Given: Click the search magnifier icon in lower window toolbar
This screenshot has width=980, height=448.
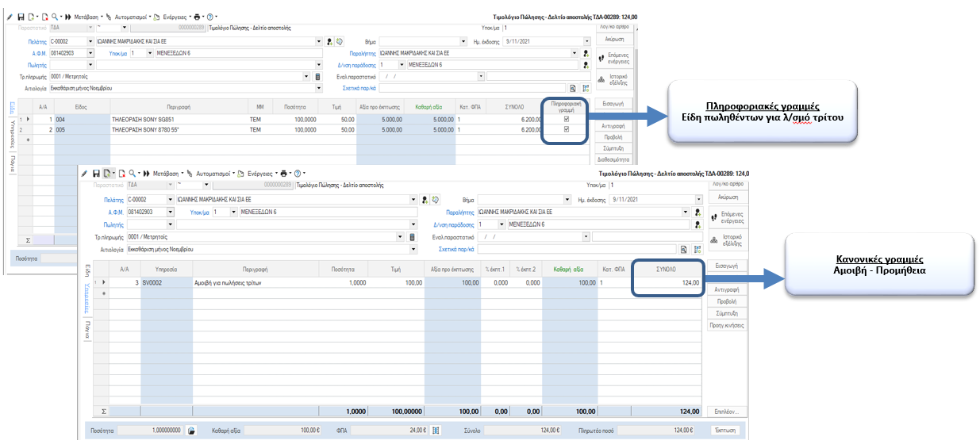Looking at the screenshot, I should [x=132, y=173].
